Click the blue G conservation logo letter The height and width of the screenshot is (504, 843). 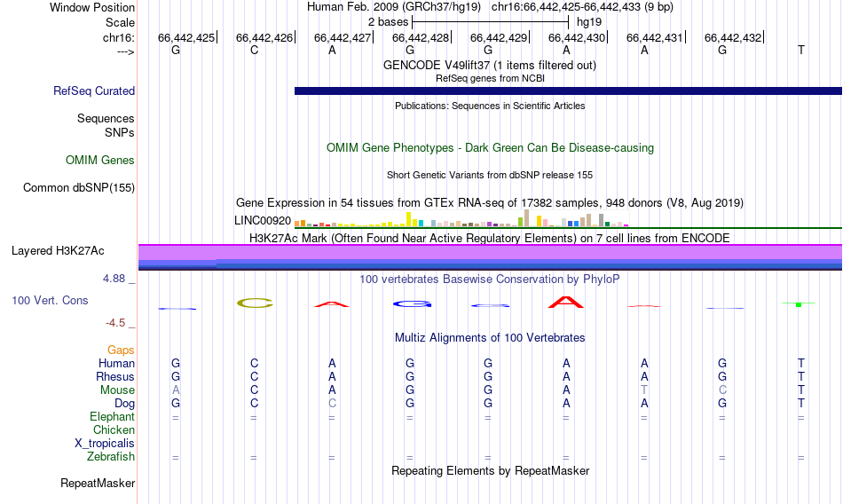point(412,303)
